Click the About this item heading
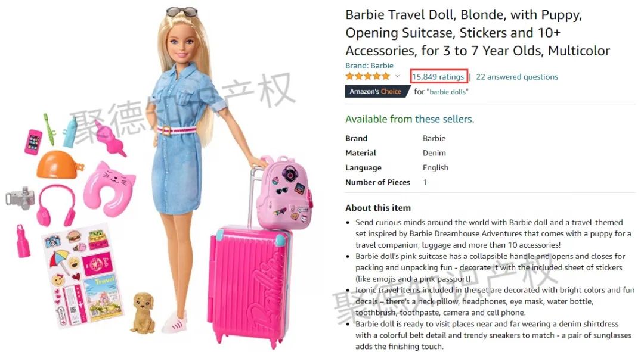This screenshot has height=352, width=644. (378, 208)
